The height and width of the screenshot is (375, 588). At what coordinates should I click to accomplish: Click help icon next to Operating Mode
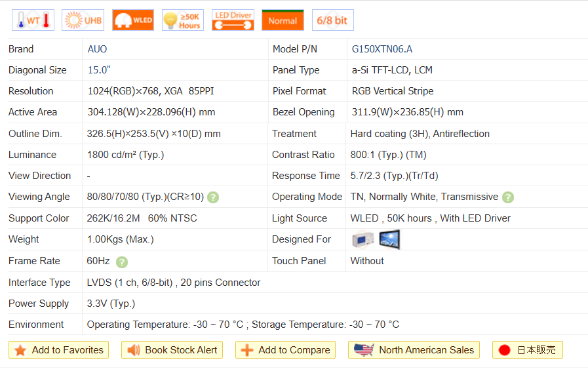click(508, 197)
